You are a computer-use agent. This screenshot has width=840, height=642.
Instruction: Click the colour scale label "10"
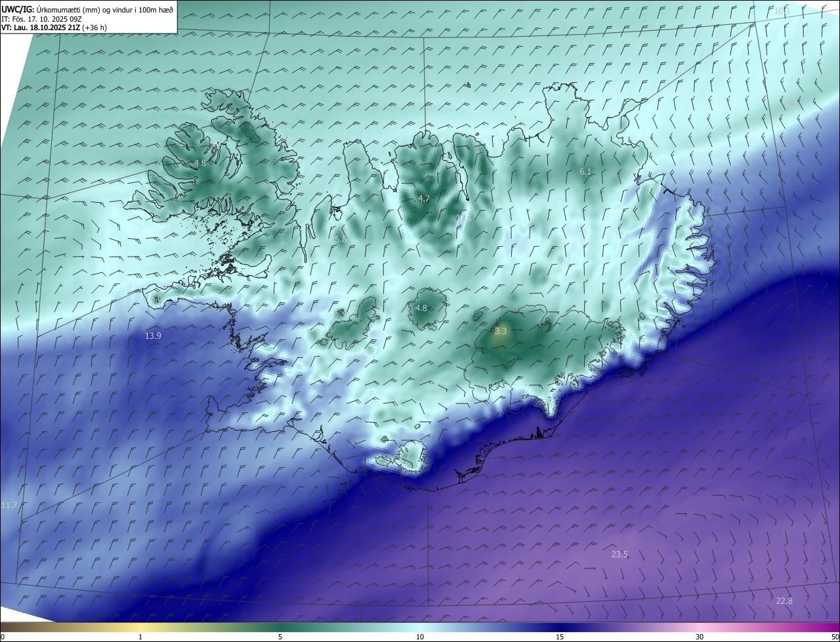point(420,637)
